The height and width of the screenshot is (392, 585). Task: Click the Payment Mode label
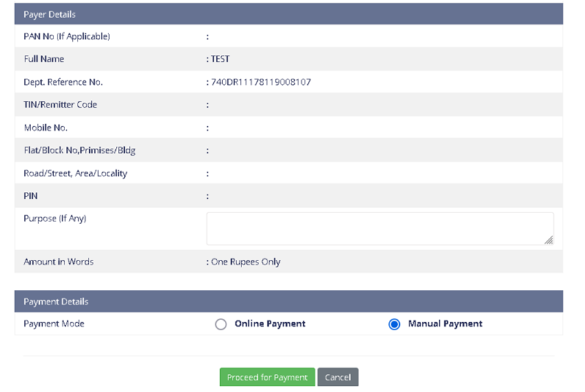pyautogui.click(x=53, y=323)
